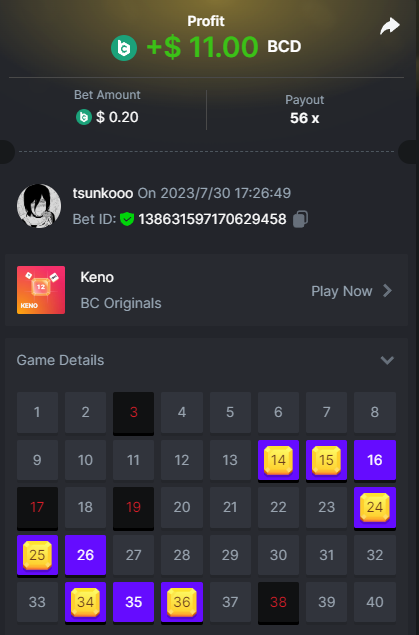Click the BC Originals category label
The image size is (419, 635).
pos(121,303)
